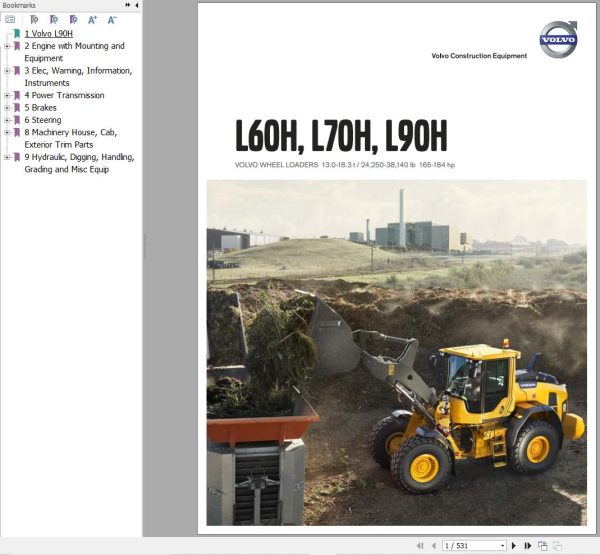Expand the 8 Machinery House bookmark
This screenshot has height=555, width=600.
pos(7,132)
